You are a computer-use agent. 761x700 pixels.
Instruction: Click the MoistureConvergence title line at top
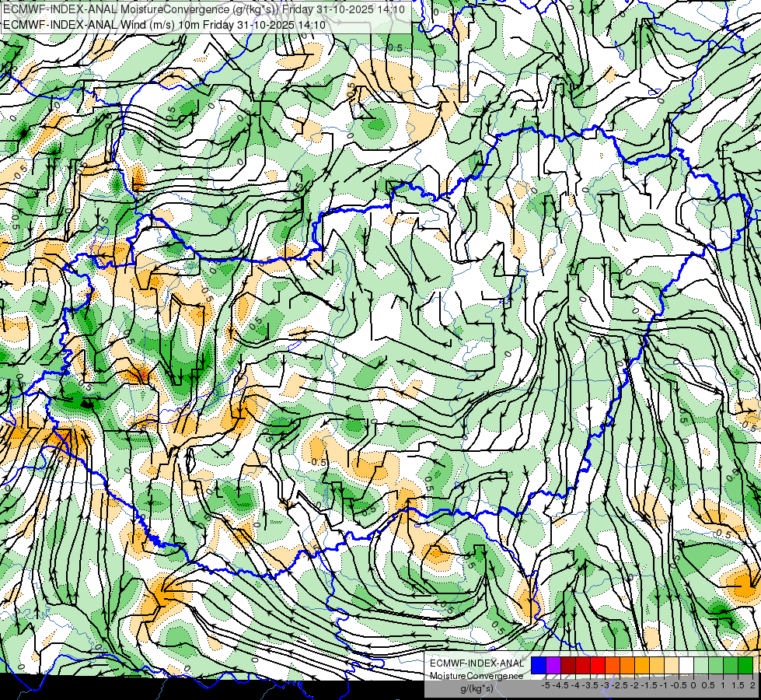point(204,9)
